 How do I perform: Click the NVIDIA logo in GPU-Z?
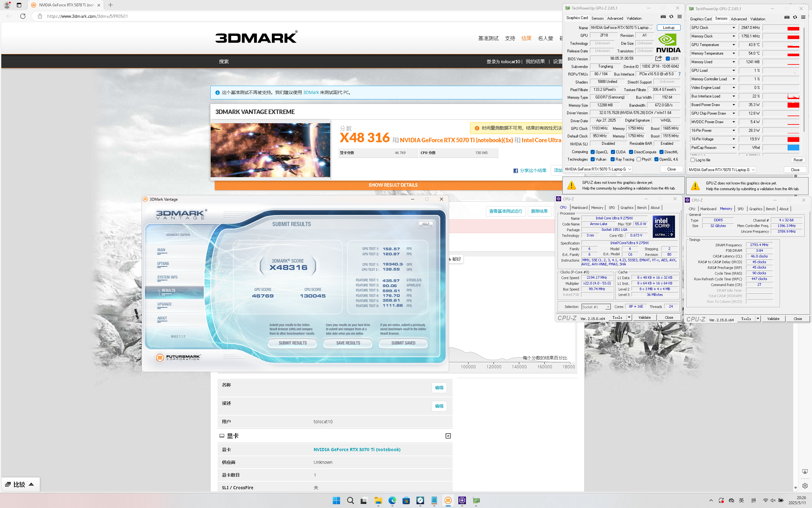click(x=668, y=43)
